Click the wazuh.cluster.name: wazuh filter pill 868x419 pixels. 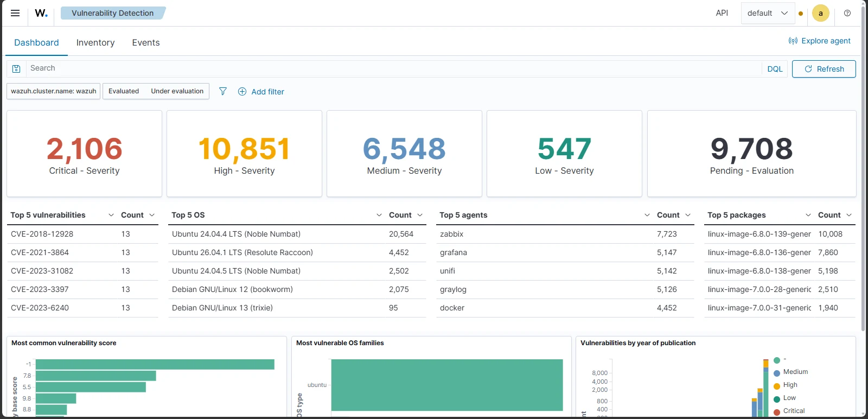point(54,91)
